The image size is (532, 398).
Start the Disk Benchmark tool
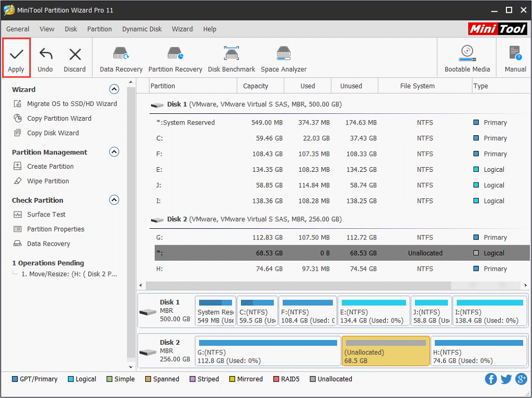[231, 60]
